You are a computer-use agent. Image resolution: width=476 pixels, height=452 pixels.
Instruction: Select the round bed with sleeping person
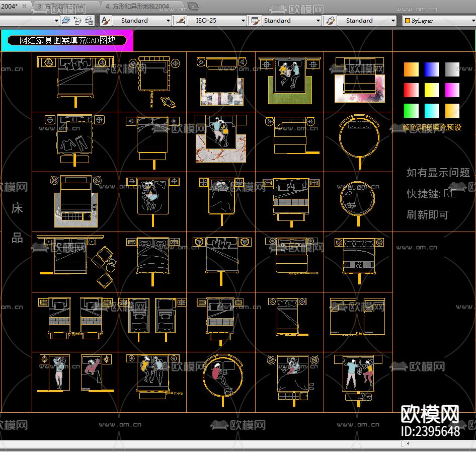tap(222, 381)
